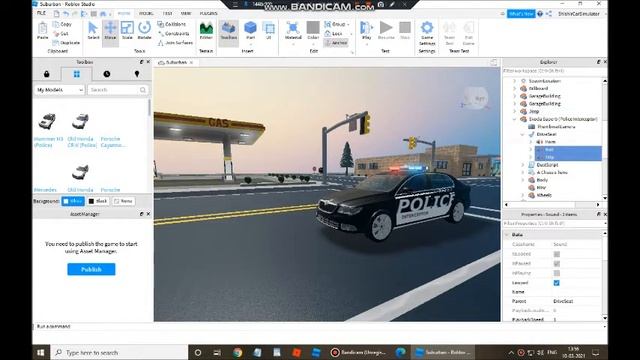Open the UI insert tool
Image resolution: width=640 pixels, height=360 pixels.
(269, 31)
